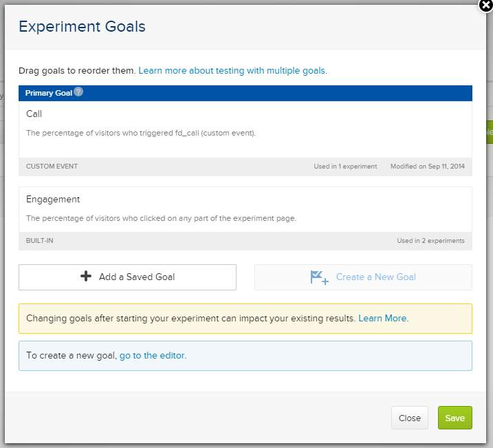Click the Primary Goal help question mark
This screenshot has height=448, width=493.
pyautogui.click(x=78, y=92)
